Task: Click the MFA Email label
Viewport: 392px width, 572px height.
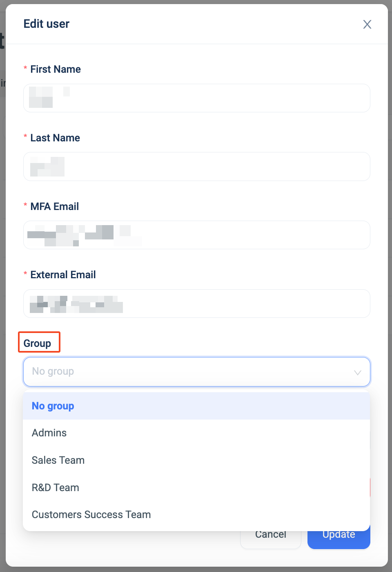Action: tap(55, 206)
